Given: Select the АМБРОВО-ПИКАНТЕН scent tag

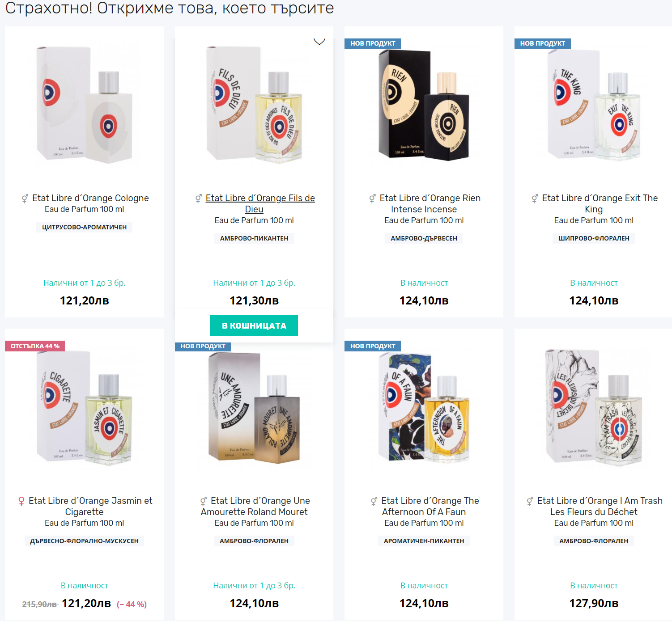Looking at the screenshot, I should (254, 238).
